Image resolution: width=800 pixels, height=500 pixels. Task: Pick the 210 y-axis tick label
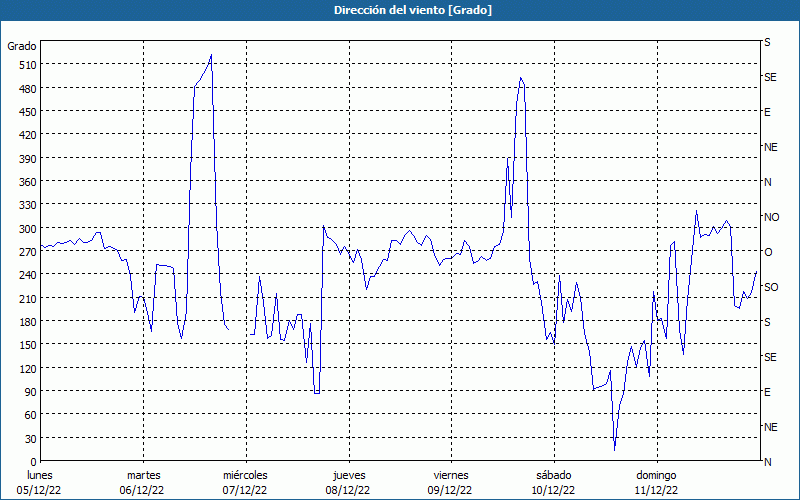28,298
